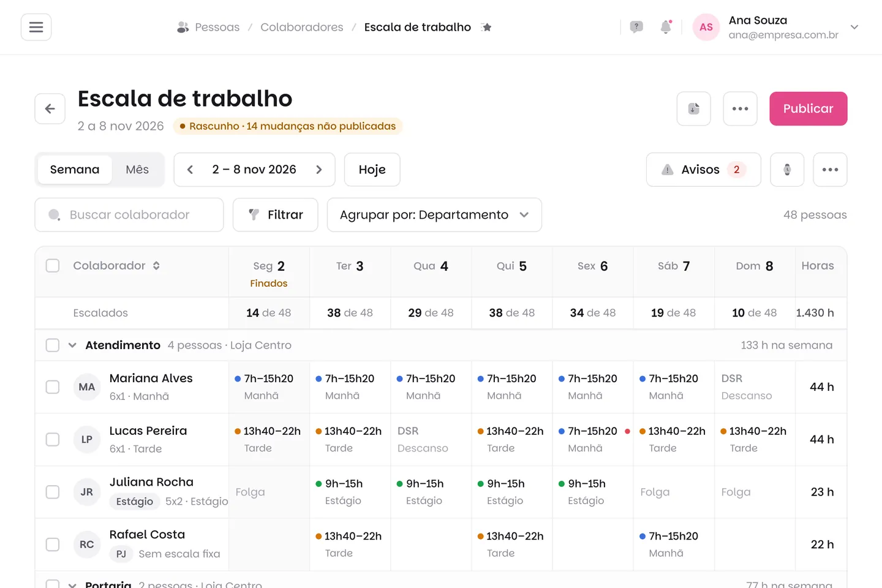
Task: Open more options next to Publicar
Action: pos(741,108)
